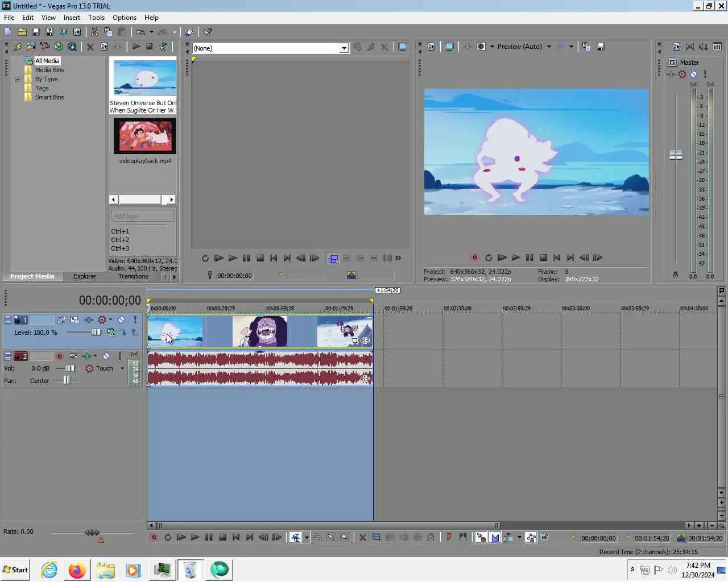Viewport: 728px width, 582px height.
Task: Stop playback in the video preview
Action: 543,257
